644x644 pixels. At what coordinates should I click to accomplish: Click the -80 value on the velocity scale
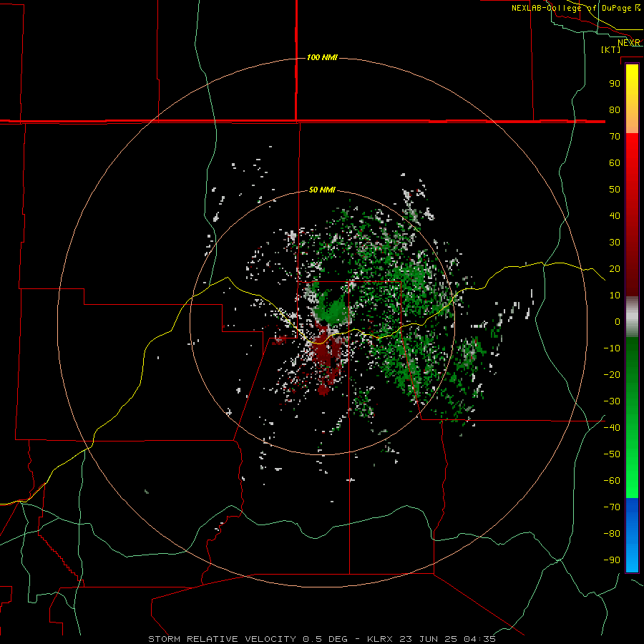[612, 534]
